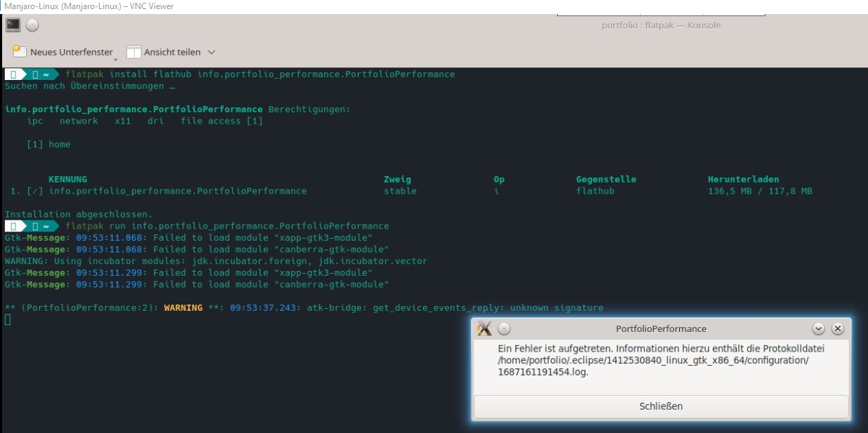This screenshot has width=868, height=433.
Task: Click the terminal cursor below the last warning
Action: click(8, 320)
